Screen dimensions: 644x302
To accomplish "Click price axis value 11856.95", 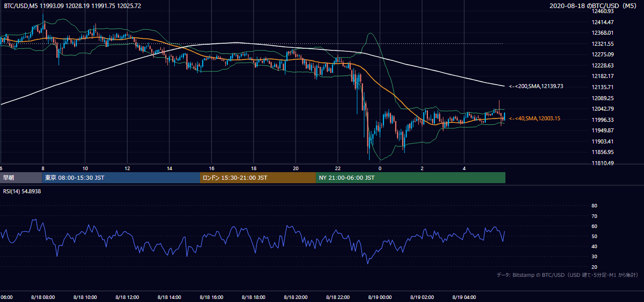I will [x=603, y=152].
